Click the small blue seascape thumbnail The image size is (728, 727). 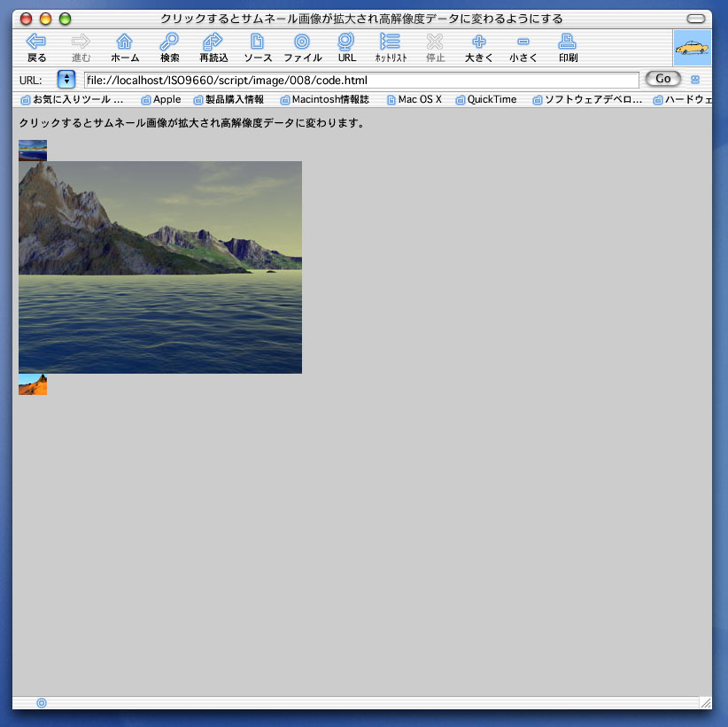33,151
